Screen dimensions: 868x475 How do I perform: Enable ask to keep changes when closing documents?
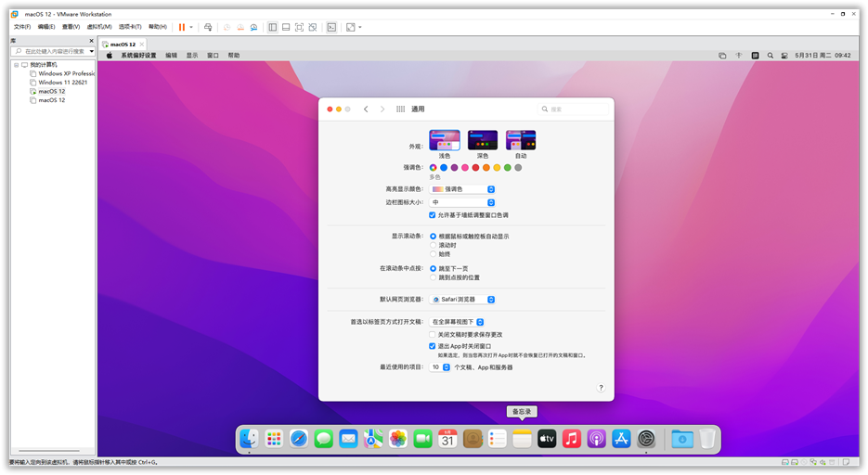click(x=432, y=335)
